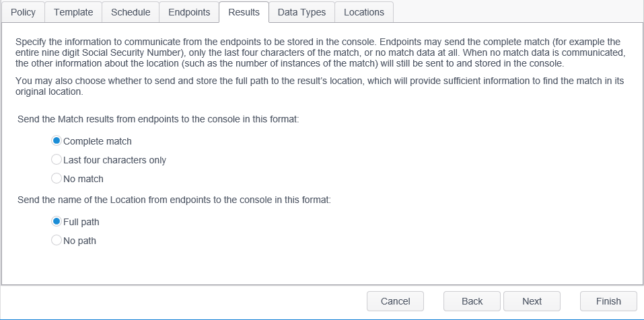The width and height of the screenshot is (644, 320).
Task: Click the Match results format heading text
Action: click(x=158, y=119)
